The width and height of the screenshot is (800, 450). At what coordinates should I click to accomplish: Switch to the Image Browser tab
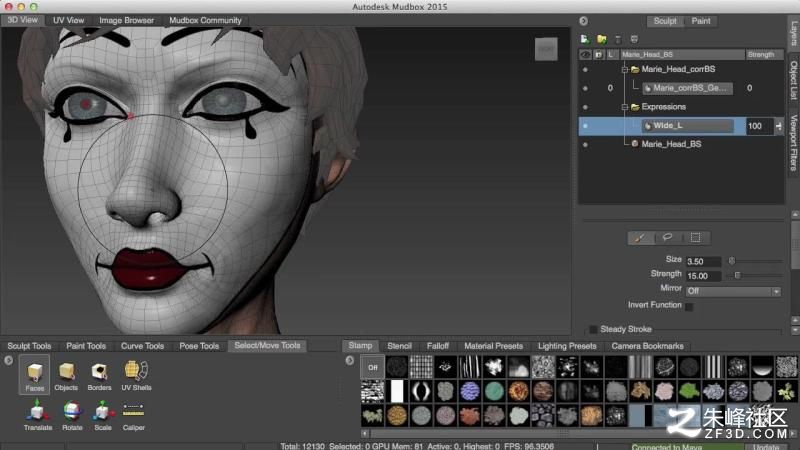[127, 20]
